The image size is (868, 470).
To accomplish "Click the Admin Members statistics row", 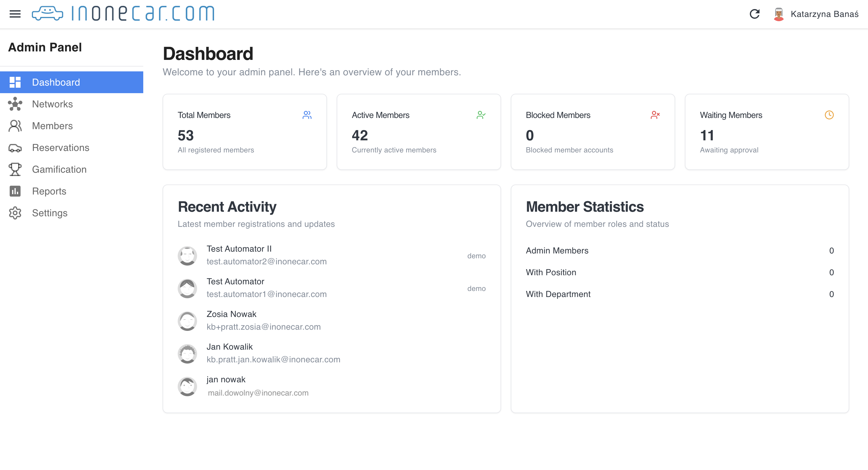I will click(679, 250).
